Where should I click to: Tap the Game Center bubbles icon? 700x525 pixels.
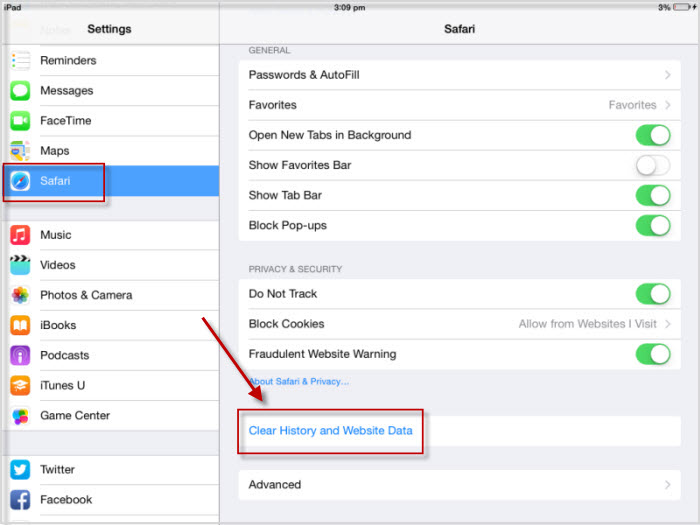[20, 416]
